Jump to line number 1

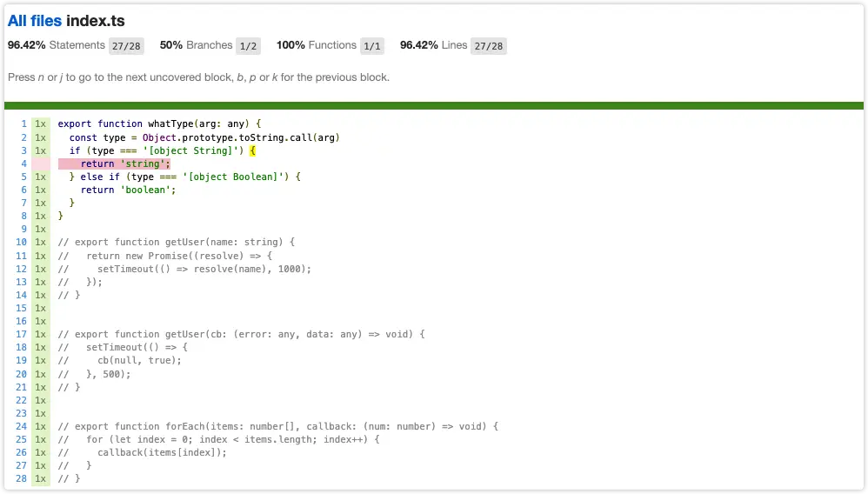(x=23, y=124)
